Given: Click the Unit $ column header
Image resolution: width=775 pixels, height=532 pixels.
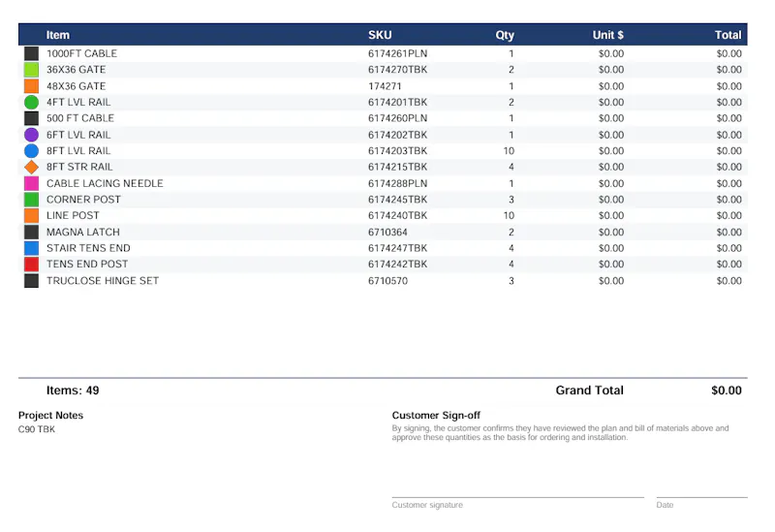Looking at the screenshot, I should pyautogui.click(x=608, y=35).
